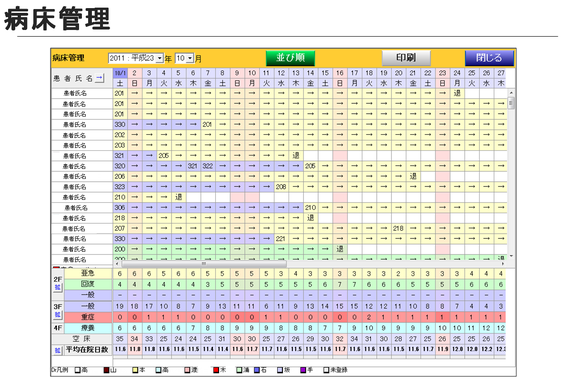Click the blue 閉じる button
Image resolution: width=562 pixels, height=383 pixels.
coord(489,58)
